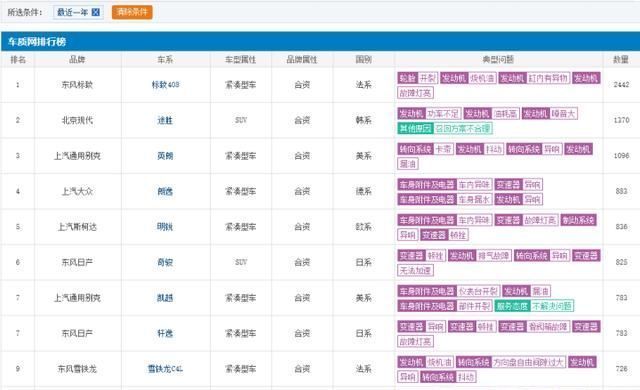Select green 其他原因 tag in 途胜 row
640x390 pixels.
pos(415,129)
